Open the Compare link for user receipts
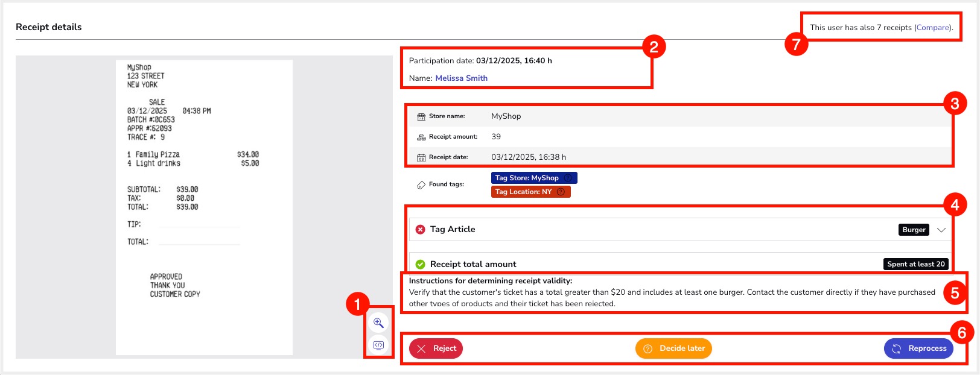 pyautogui.click(x=933, y=28)
